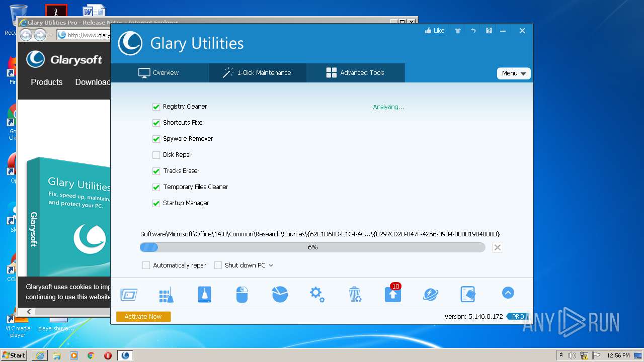Click the Glarysoft logo in Internet Explorer
This screenshot has height=362, width=644.
click(x=64, y=59)
